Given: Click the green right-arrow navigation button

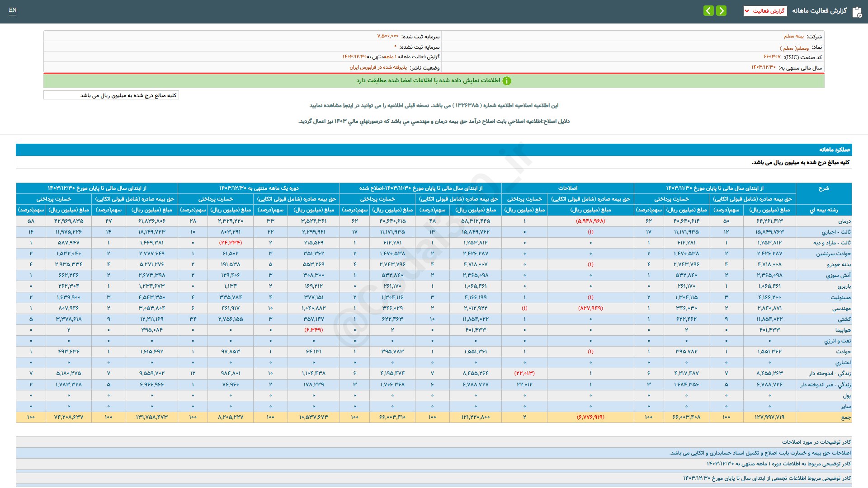Looking at the screenshot, I should 721,10.
